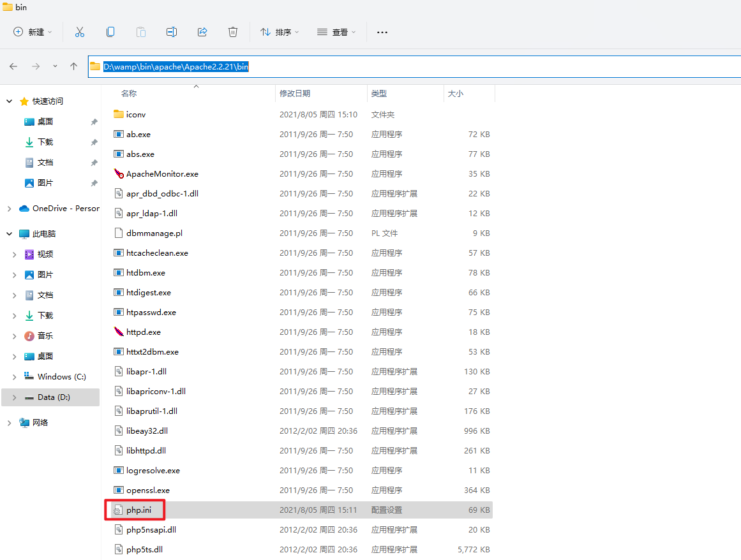Select the openssl.exe application icon
This screenshot has width=741, height=560.
[119, 490]
